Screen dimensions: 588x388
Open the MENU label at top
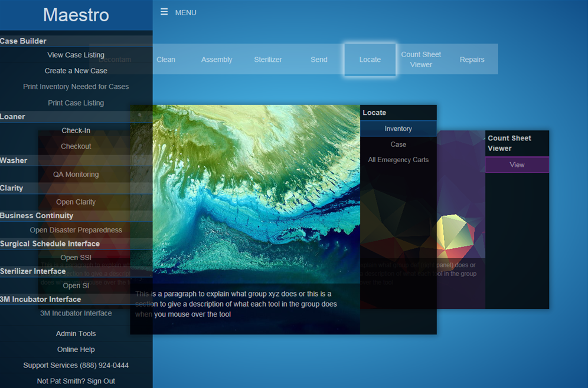(x=185, y=12)
